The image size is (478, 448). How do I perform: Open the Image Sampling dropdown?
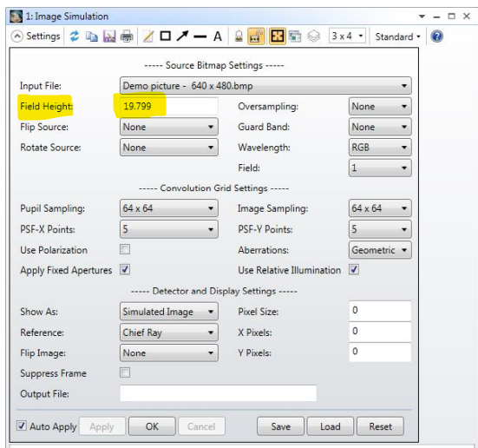pos(380,208)
